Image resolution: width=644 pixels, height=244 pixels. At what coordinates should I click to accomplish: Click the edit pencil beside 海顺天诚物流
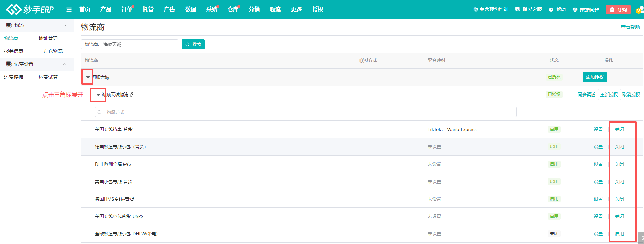point(132,95)
